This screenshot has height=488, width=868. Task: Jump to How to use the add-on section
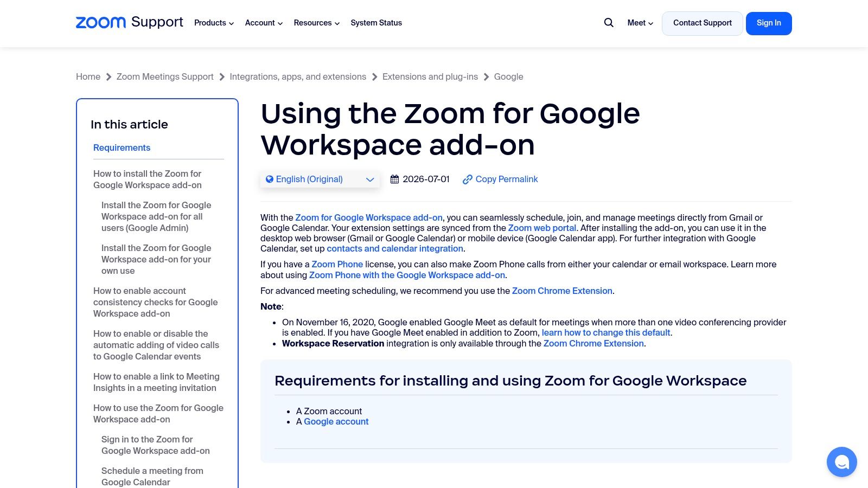158,414
